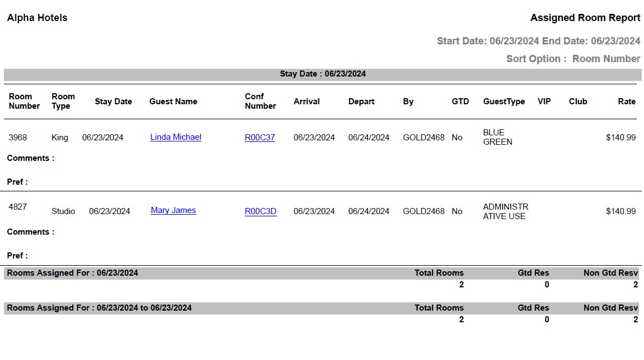
Task: Click the Rate column header
Action: coord(626,102)
